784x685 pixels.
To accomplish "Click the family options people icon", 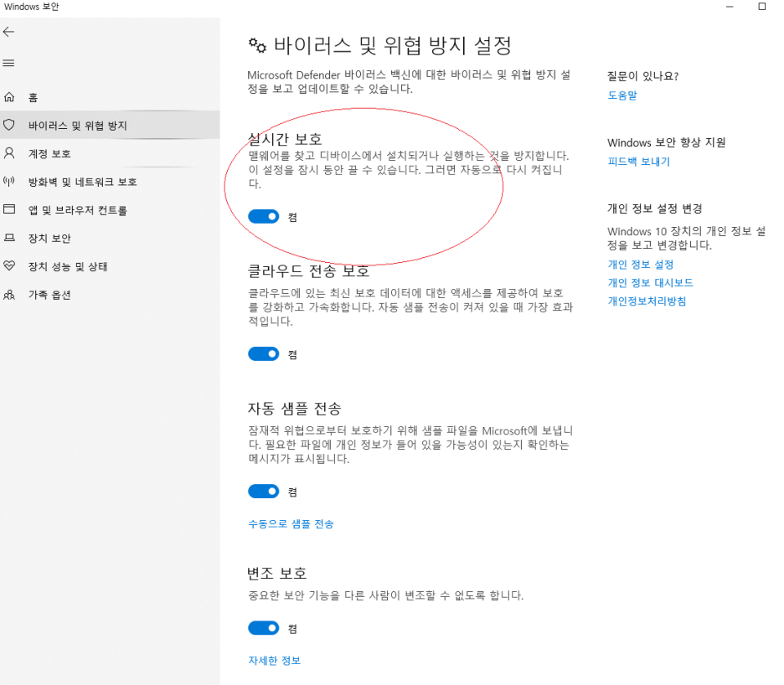I will (x=9, y=295).
